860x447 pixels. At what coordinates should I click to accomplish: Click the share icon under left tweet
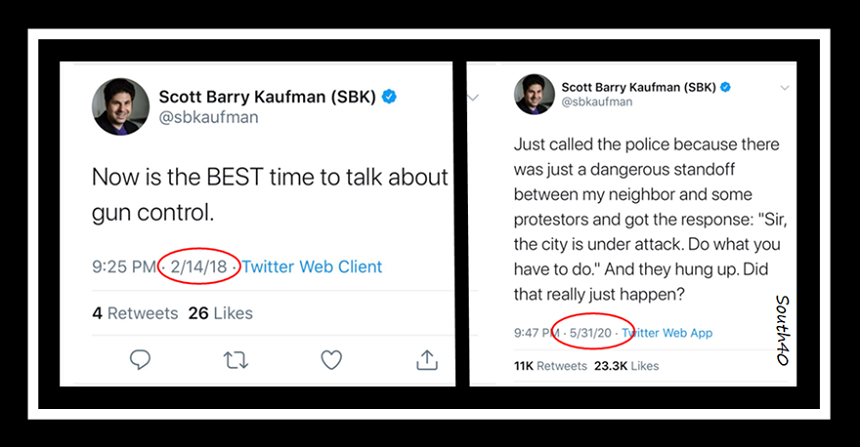(x=427, y=360)
